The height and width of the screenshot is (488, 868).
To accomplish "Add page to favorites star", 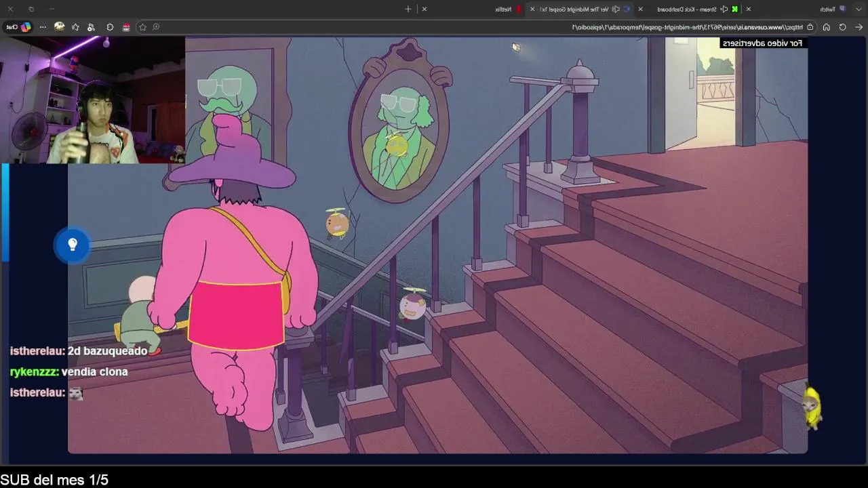I will pyautogui.click(x=142, y=27).
